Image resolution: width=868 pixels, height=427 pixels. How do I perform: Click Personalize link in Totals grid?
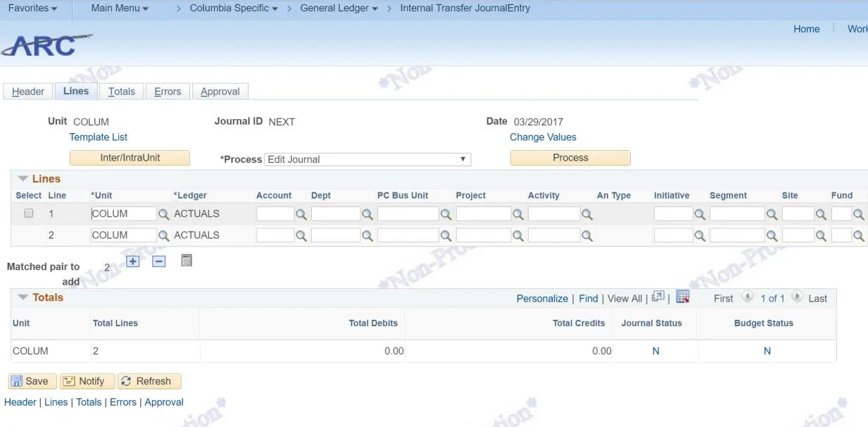[542, 299]
